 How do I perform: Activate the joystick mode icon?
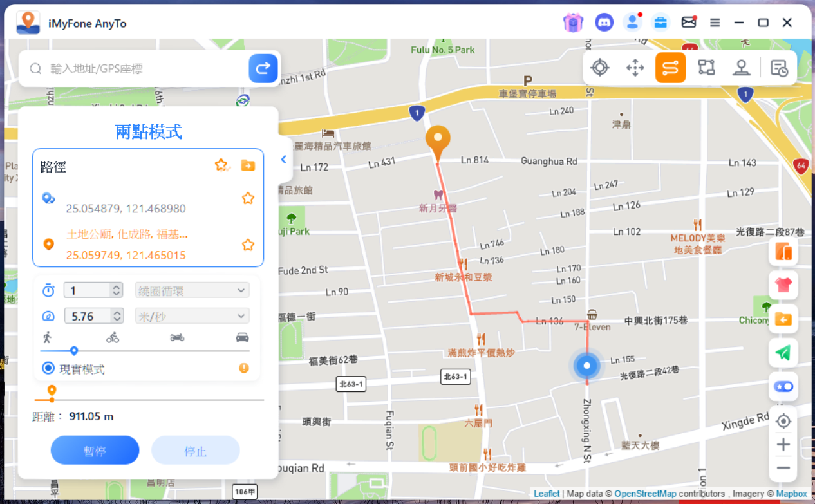pyautogui.click(x=742, y=68)
